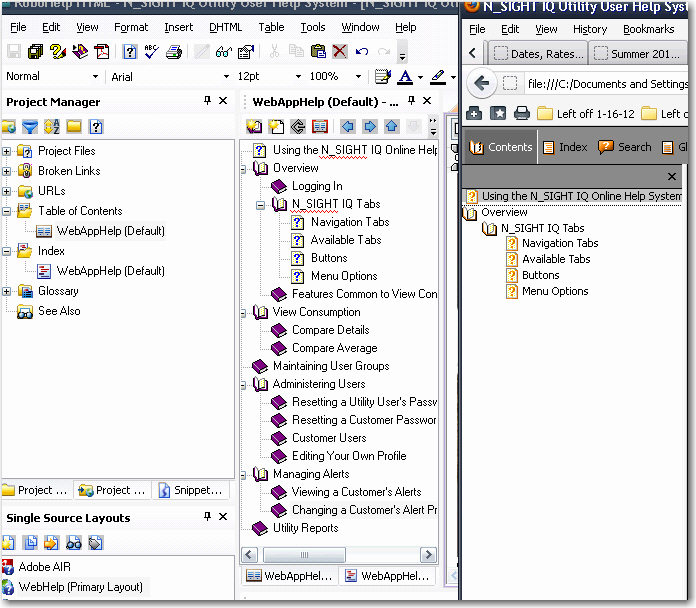
Task: Open Navigation Tabs topic in browser help
Action: click(560, 243)
